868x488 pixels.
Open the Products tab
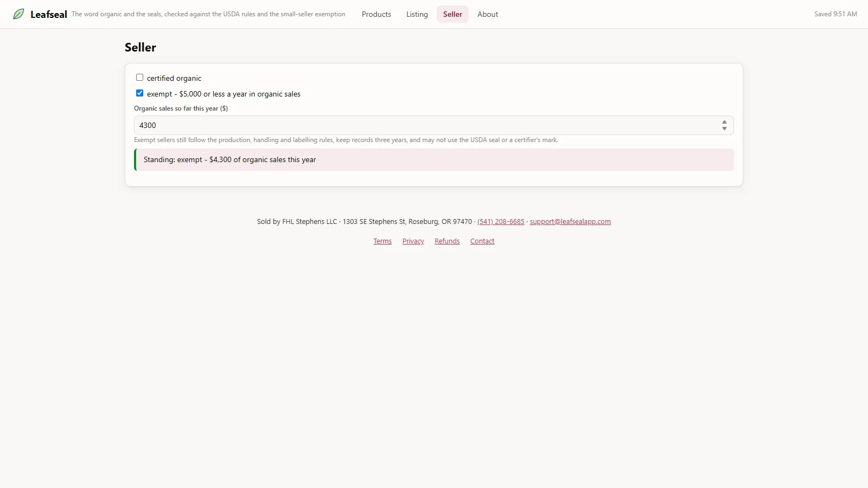(x=376, y=14)
